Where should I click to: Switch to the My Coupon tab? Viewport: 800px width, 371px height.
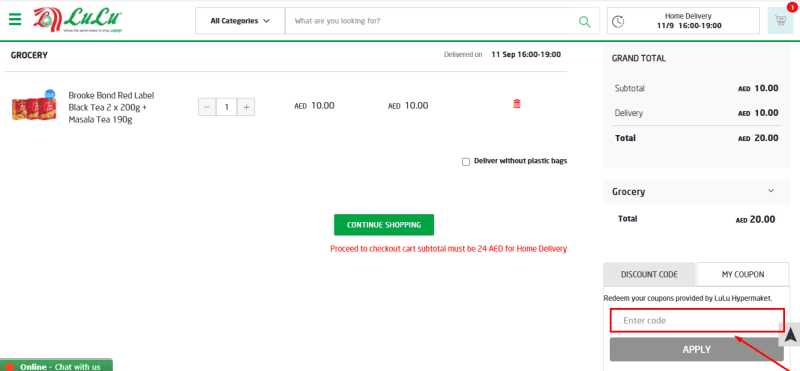(x=743, y=274)
